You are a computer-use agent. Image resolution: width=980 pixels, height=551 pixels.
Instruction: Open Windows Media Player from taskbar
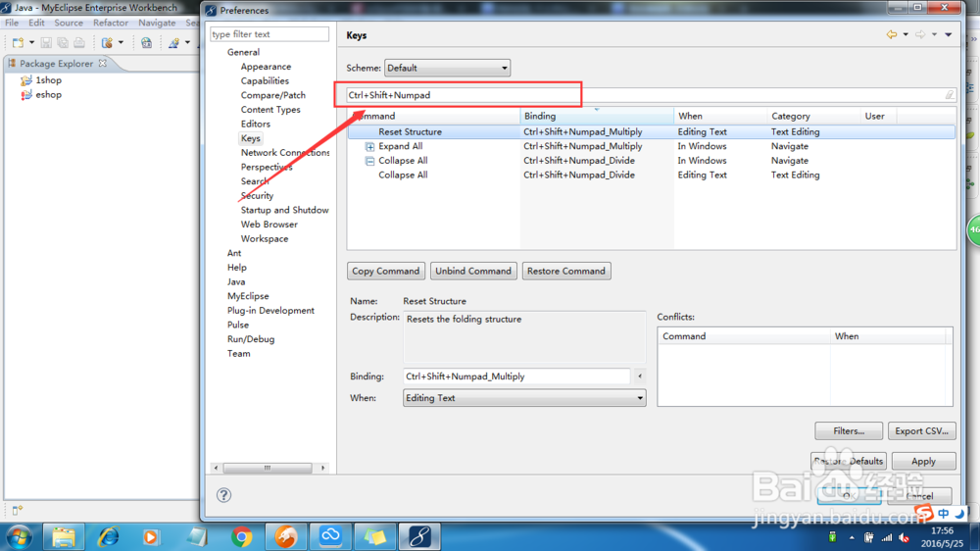click(151, 536)
